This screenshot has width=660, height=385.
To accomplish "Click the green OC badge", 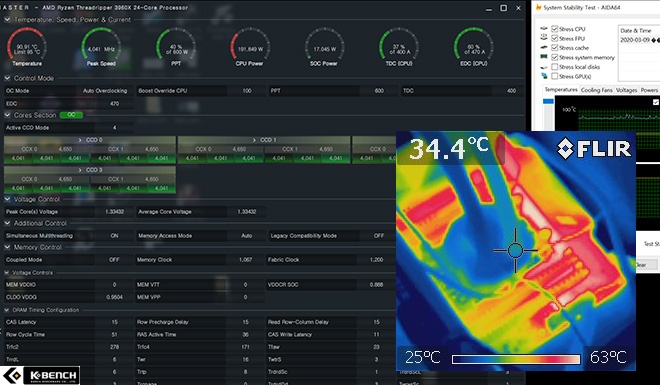I will (72, 115).
